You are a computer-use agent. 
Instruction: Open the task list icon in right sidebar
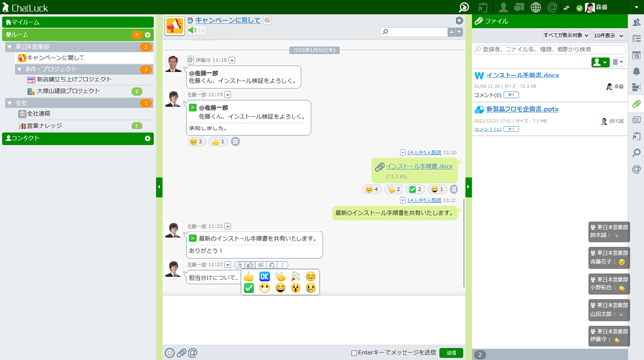coord(636,38)
